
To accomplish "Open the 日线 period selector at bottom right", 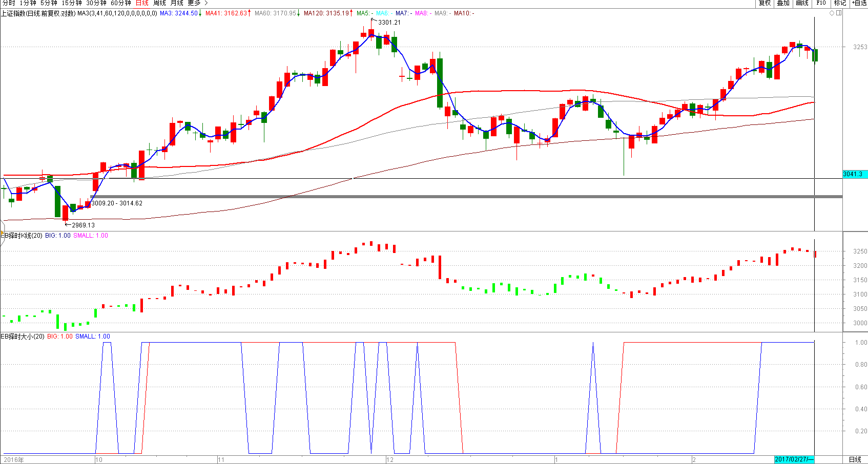I will click(x=855, y=459).
